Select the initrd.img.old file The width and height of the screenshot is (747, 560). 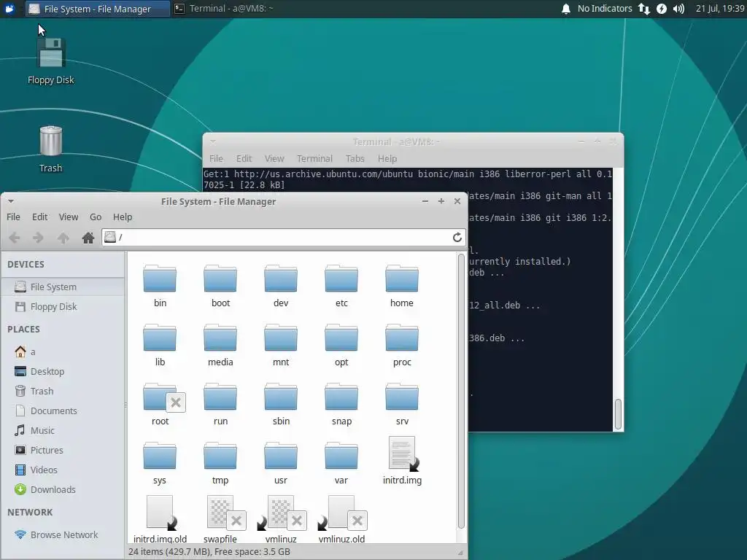[160, 519]
